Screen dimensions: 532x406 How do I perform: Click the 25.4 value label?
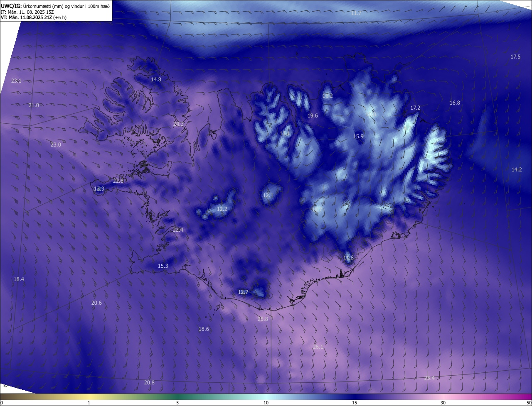point(429,378)
